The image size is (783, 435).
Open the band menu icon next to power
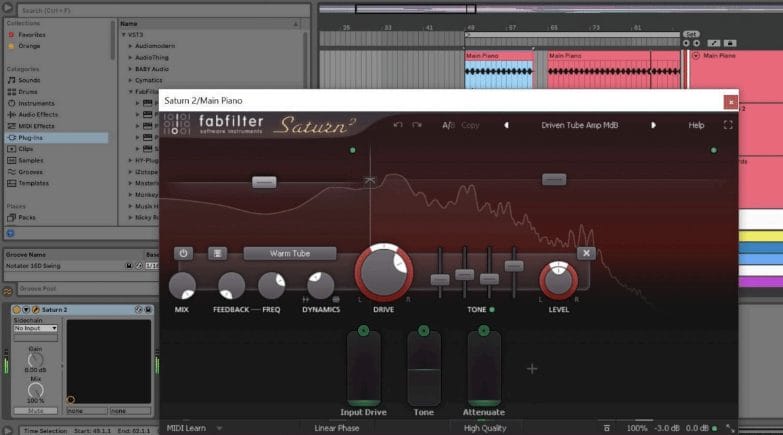[x=217, y=253]
